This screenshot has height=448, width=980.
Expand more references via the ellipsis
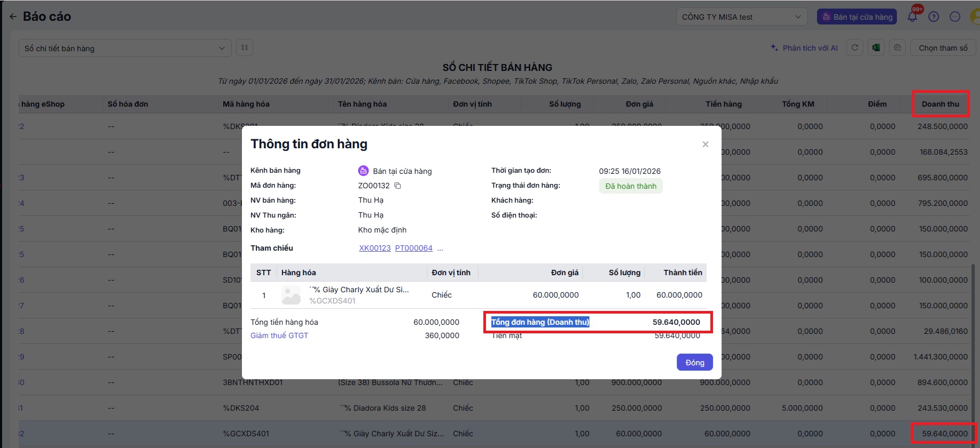(440, 248)
